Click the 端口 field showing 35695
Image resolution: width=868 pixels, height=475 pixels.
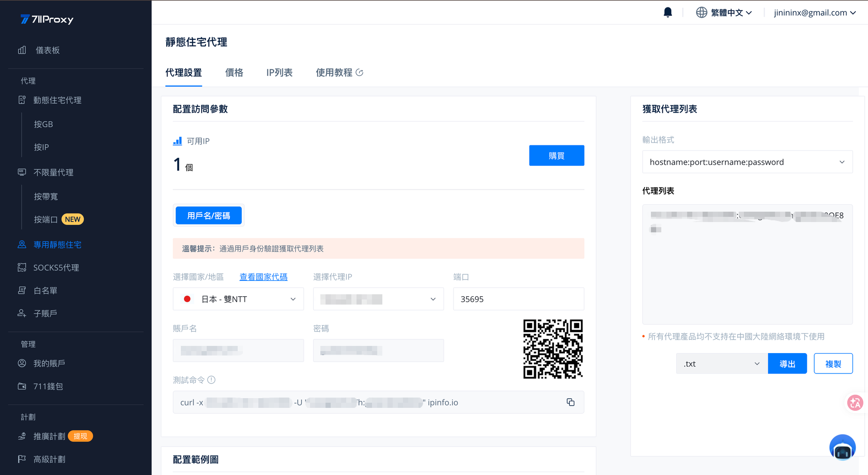[519, 299]
